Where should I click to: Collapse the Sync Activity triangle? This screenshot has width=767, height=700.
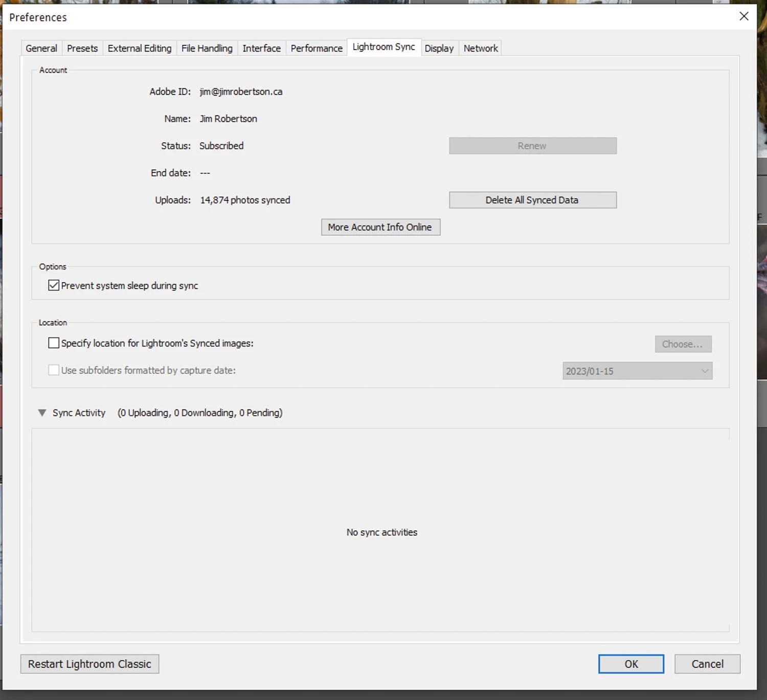click(42, 413)
